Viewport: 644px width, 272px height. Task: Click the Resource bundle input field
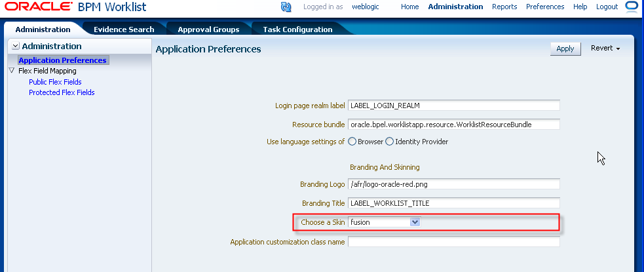tap(454, 124)
